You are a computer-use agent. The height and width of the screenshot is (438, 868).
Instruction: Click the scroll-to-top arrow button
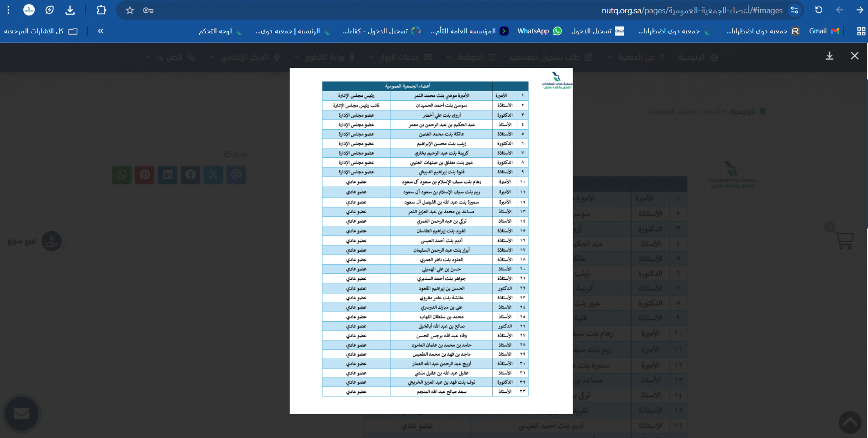coord(850,423)
